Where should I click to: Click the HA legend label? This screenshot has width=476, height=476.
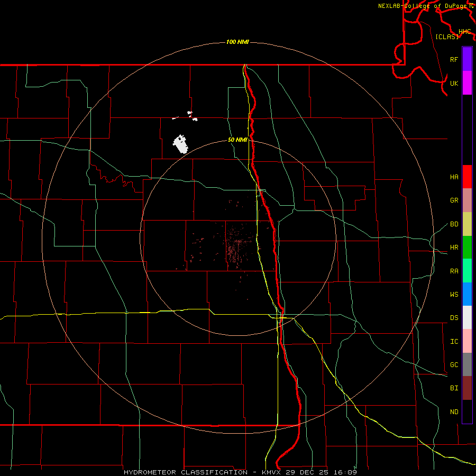coord(454,177)
